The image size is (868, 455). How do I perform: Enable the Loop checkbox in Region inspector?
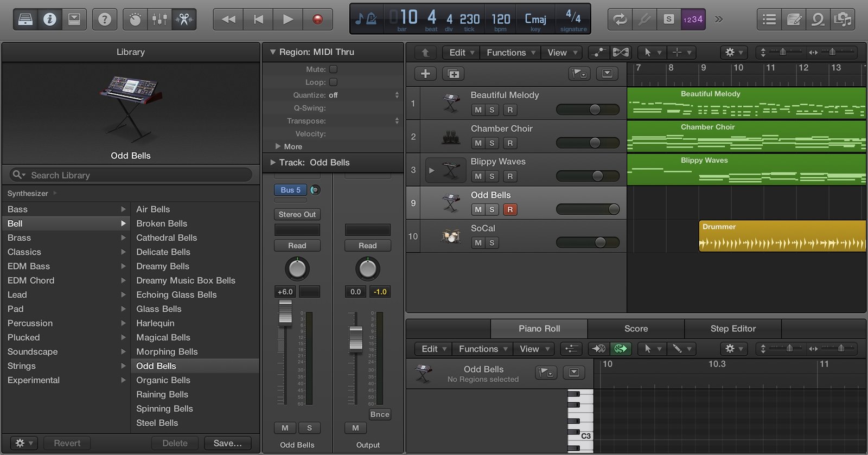pyautogui.click(x=334, y=82)
